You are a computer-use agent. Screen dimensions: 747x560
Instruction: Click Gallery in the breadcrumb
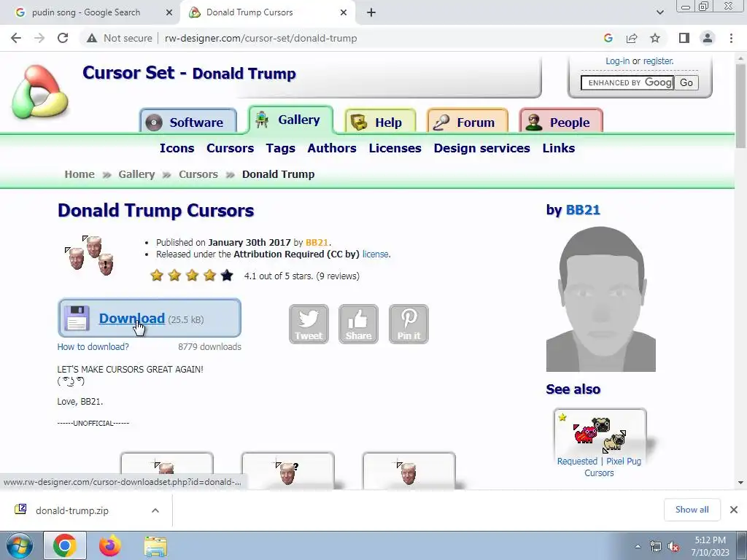(136, 174)
